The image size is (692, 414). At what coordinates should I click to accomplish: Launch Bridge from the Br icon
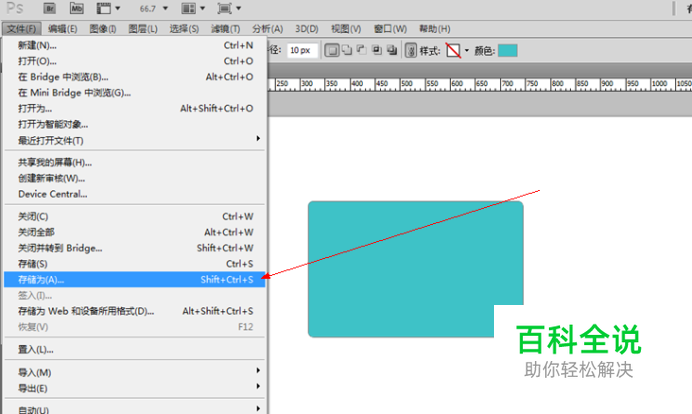[49, 8]
